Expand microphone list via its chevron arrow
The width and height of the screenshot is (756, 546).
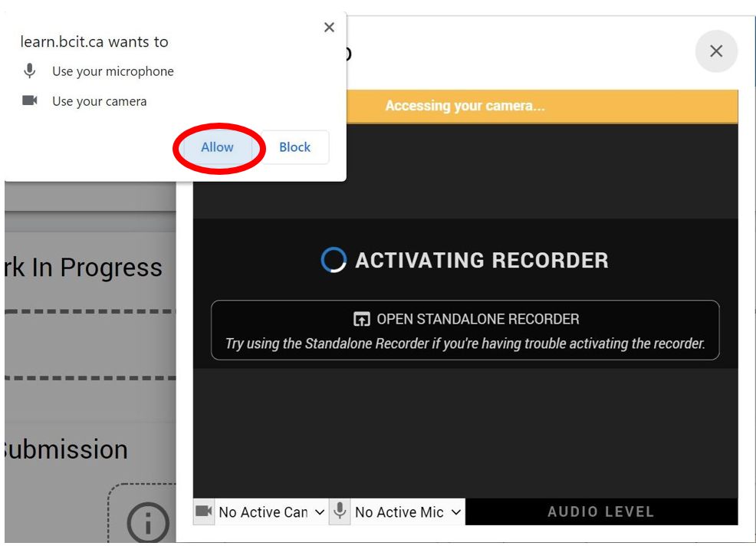pyautogui.click(x=455, y=512)
